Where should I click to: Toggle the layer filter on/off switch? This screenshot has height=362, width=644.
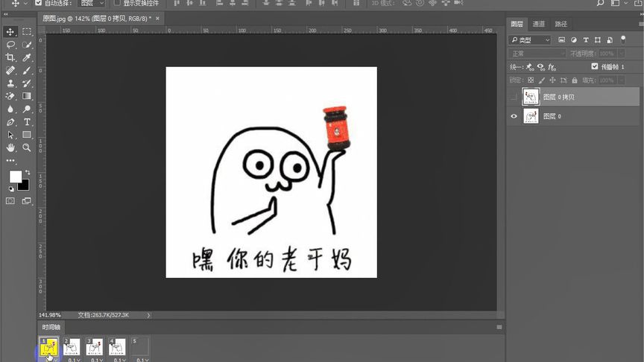coord(623,39)
